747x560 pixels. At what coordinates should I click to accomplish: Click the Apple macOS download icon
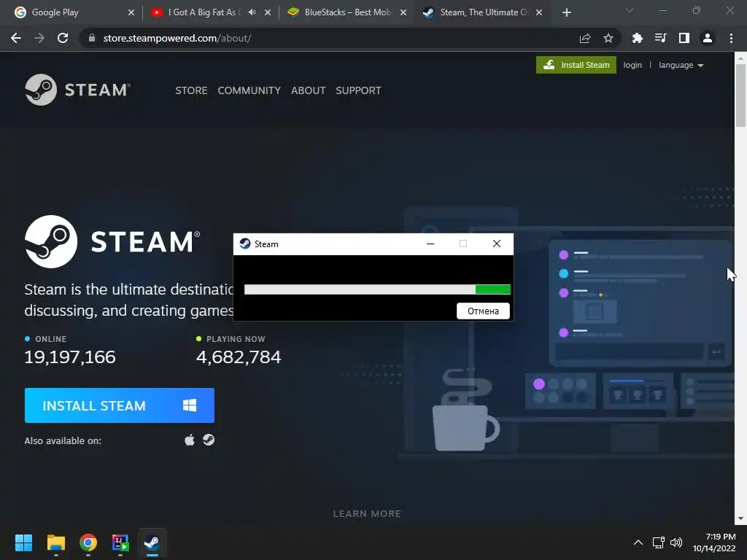pyautogui.click(x=190, y=440)
